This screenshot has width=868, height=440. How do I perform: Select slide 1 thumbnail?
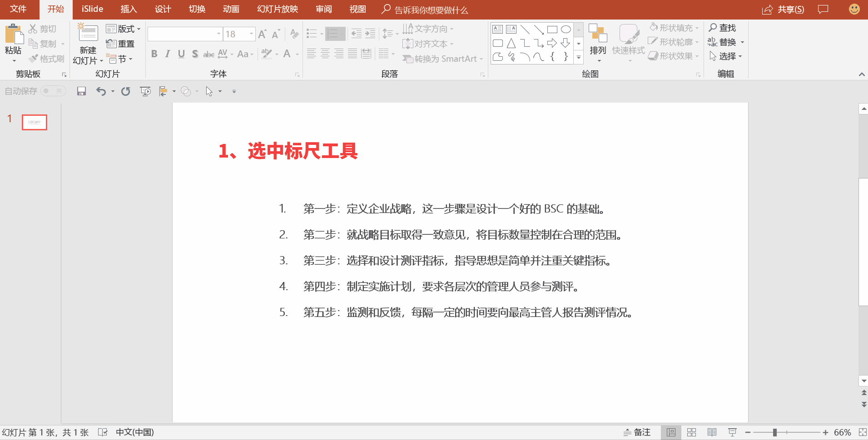pyautogui.click(x=35, y=122)
